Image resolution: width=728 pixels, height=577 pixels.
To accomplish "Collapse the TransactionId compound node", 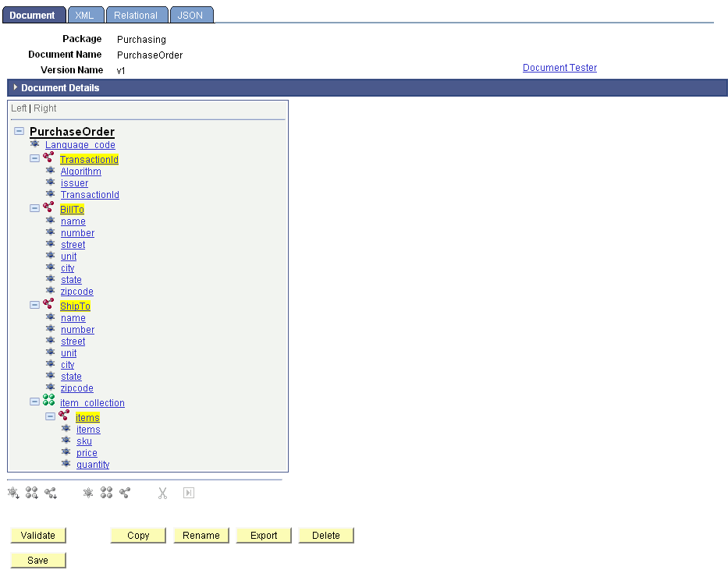I will pyautogui.click(x=34, y=157).
